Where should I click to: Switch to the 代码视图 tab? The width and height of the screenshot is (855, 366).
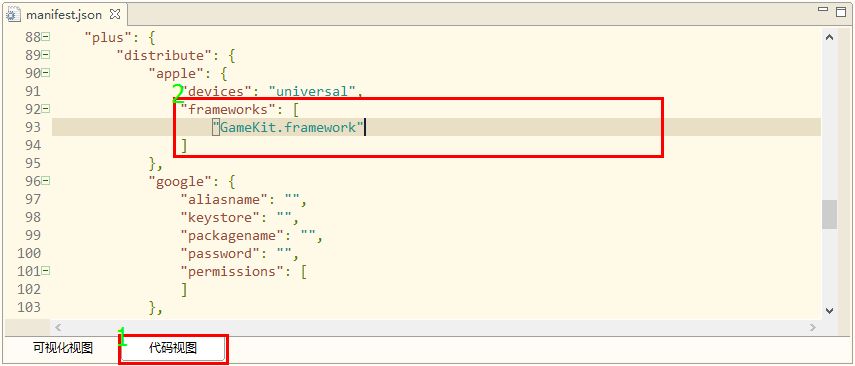tap(173, 349)
